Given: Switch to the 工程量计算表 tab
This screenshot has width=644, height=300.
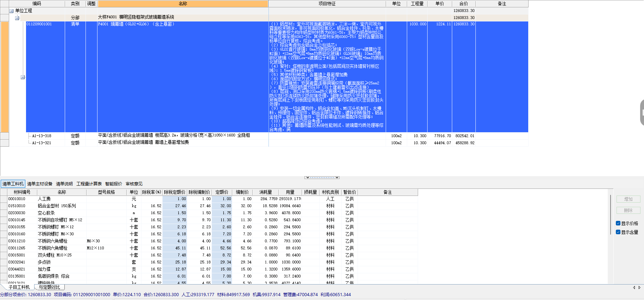Looking at the screenshot, I should click(89, 184).
